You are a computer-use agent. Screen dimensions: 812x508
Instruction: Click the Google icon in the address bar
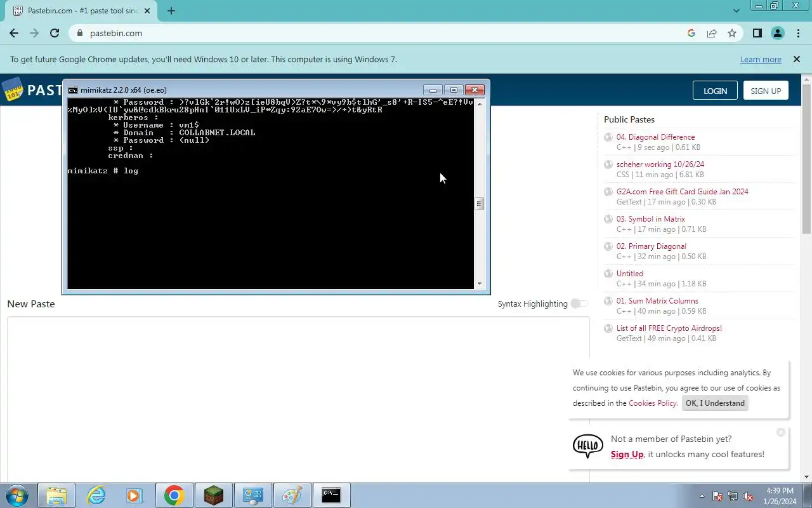coord(691,33)
